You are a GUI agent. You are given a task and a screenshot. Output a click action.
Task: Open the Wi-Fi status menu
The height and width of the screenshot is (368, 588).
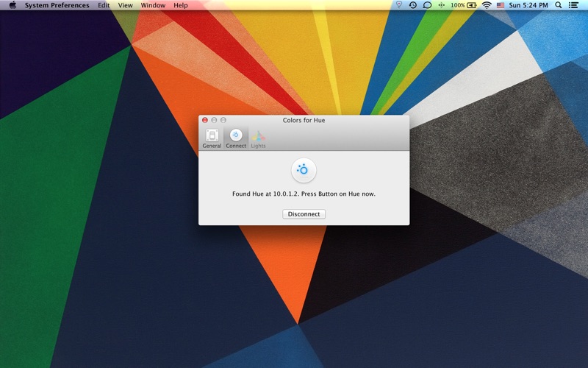[x=487, y=5]
